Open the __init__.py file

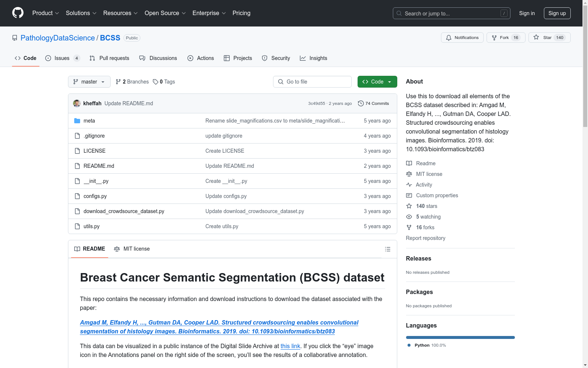pos(96,181)
